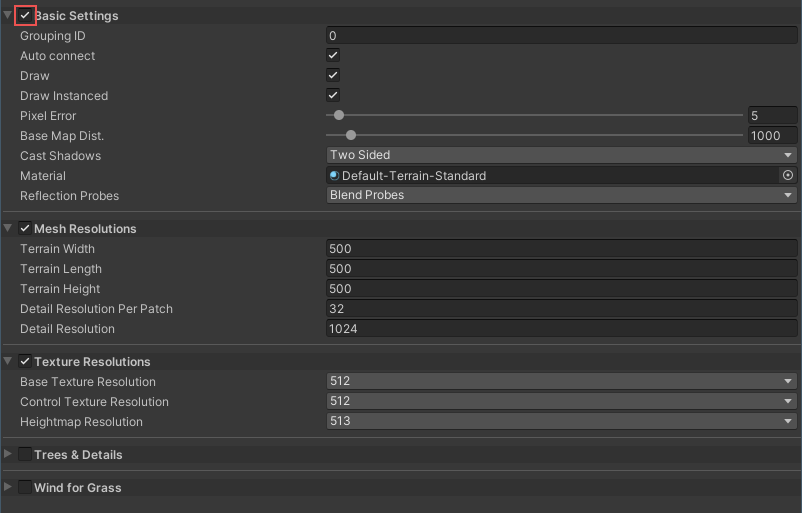Open the Material object picker icon
The image size is (802, 513).
[x=787, y=175]
